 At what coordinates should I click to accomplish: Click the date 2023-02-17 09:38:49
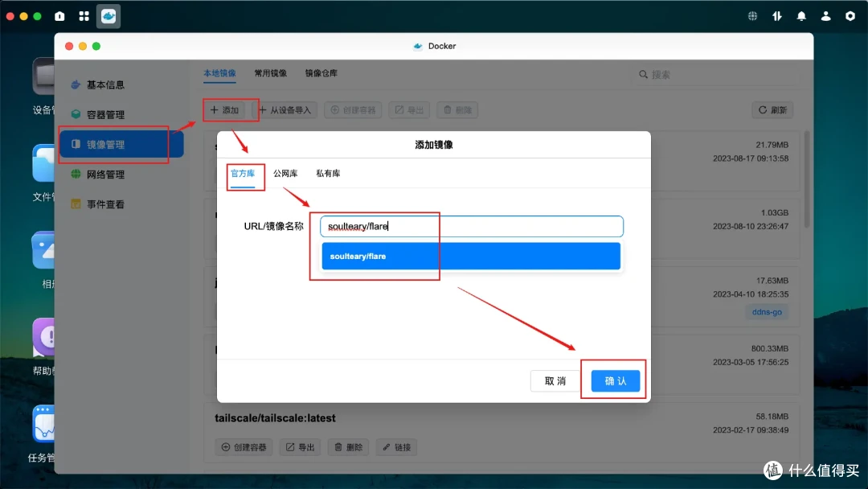point(751,429)
